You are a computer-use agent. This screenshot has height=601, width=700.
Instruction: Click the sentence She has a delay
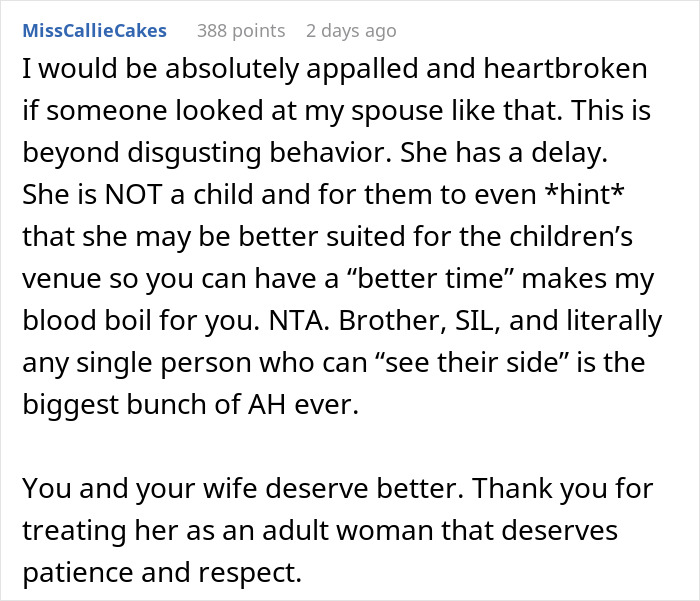(x=504, y=153)
